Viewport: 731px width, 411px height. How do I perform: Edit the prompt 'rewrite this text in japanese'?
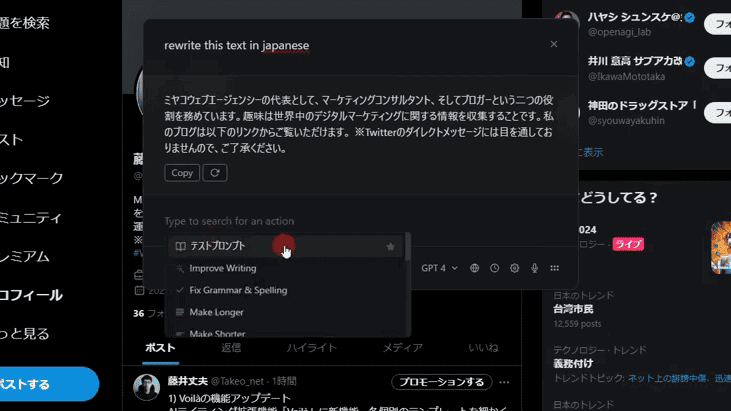coord(236,45)
